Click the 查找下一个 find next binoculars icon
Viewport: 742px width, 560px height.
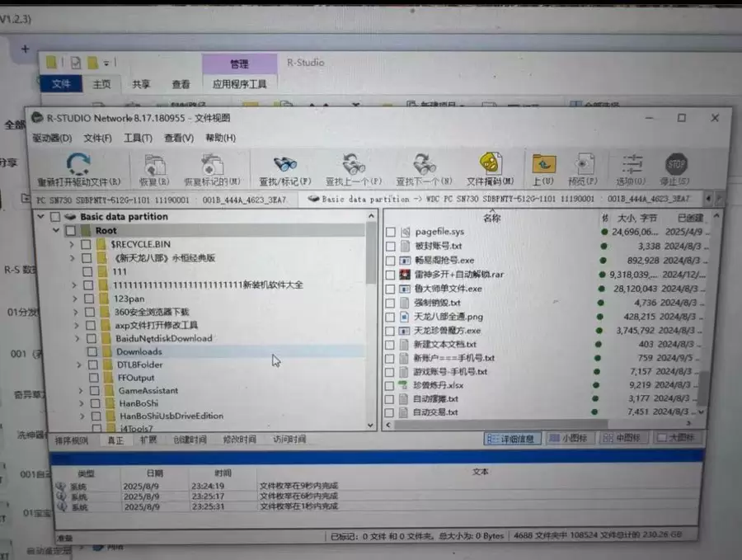tap(425, 163)
